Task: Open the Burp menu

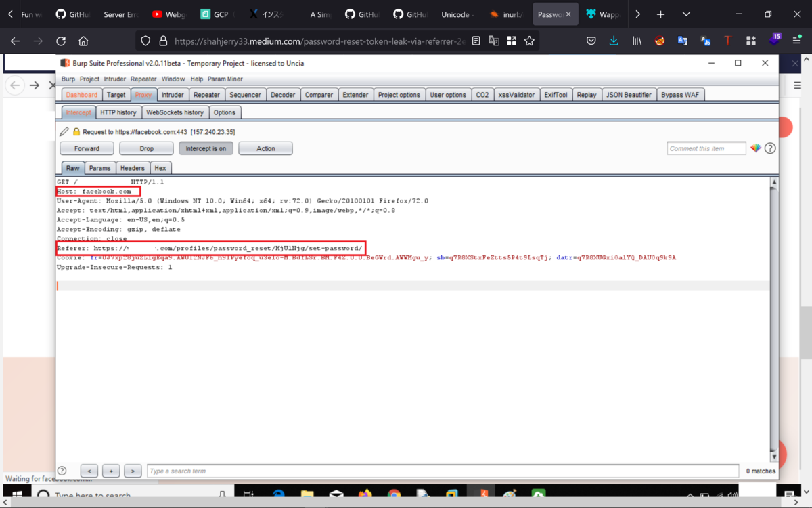Action: coord(68,79)
